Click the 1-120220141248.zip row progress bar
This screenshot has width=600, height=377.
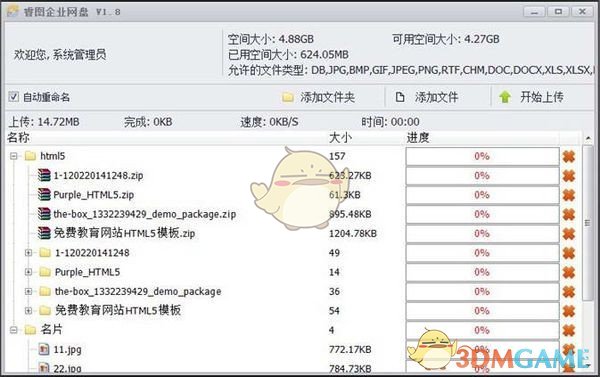click(483, 176)
